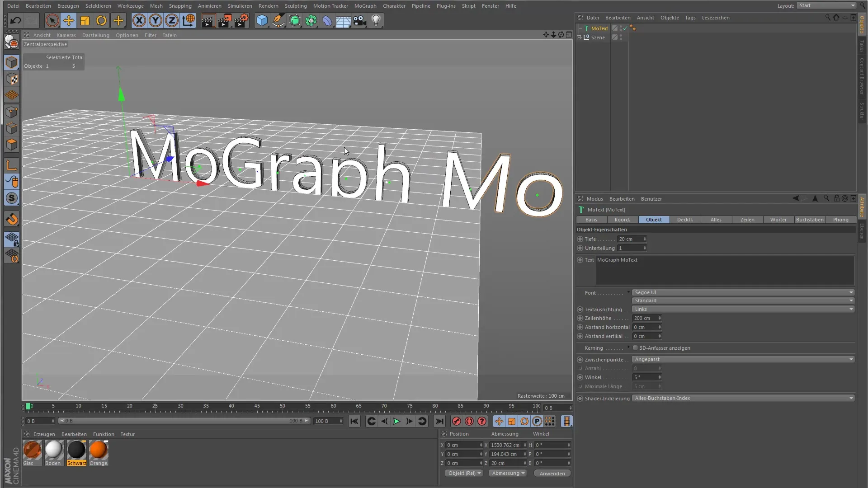Toggle Tiefe animation radio dot

[580, 239]
